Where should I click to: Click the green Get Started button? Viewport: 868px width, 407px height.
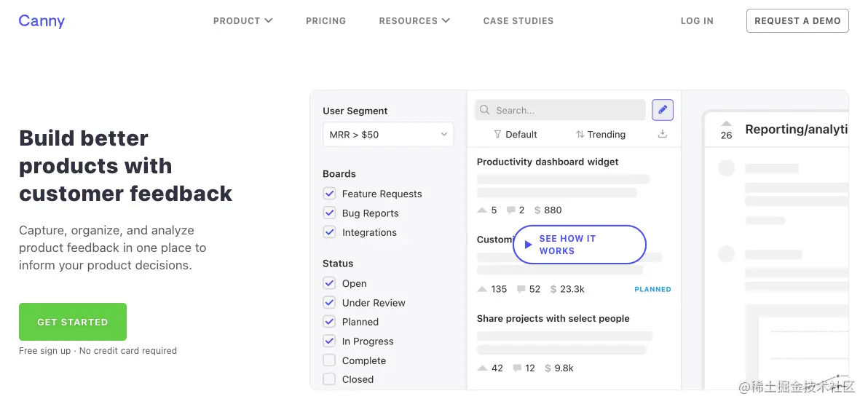(x=73, y=322)
